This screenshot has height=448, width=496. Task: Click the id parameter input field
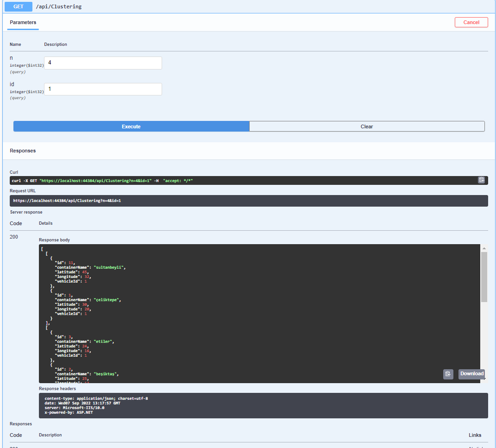[102, 89]
